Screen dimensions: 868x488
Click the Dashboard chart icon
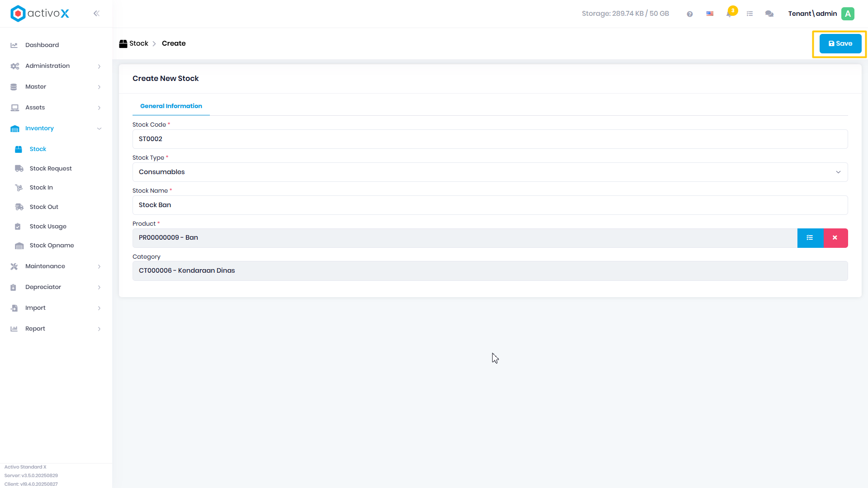pos(14,45)
